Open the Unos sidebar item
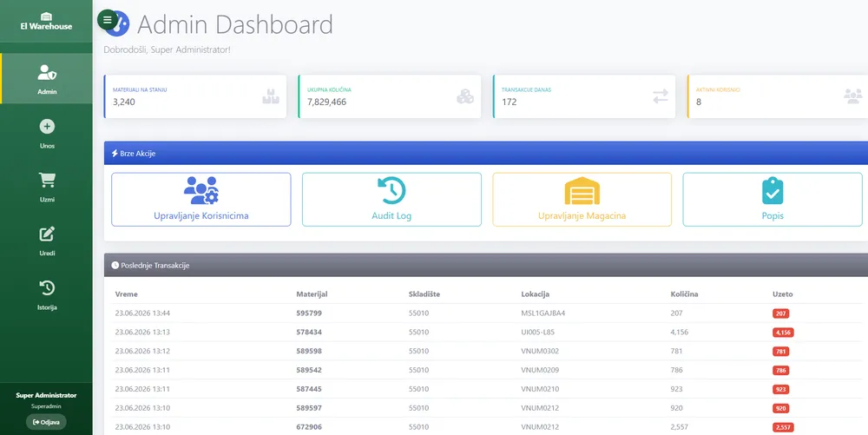 [47, 134]
